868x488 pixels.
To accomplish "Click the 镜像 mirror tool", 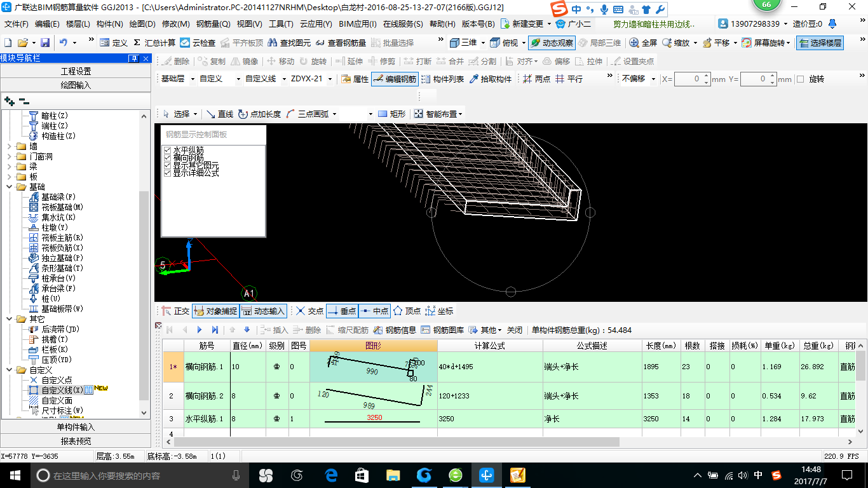I will (244, 61).
